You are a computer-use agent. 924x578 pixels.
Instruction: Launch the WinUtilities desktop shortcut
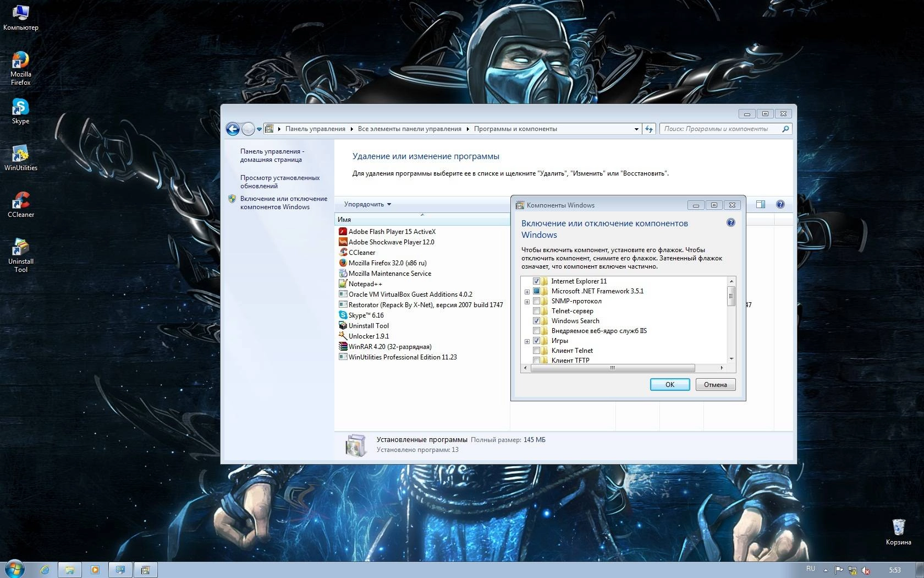point(20,158)
